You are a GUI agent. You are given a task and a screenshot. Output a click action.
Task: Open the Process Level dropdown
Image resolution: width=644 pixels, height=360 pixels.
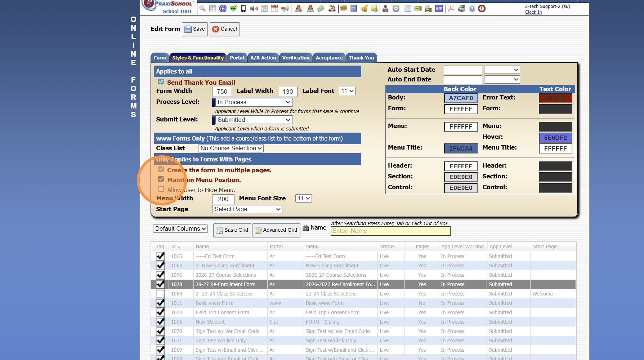(x=253, y=102)
